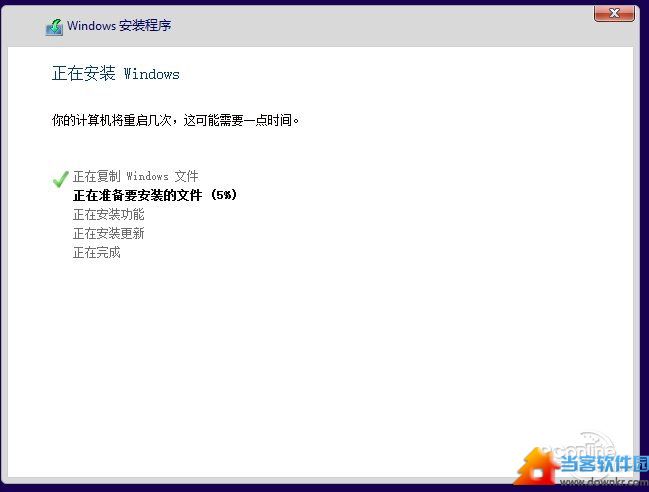The height and width of the screenshot is (492, 649).
Task: Select the step '正在准备要安装的文件 (5%)'
Action: [155, 195]
